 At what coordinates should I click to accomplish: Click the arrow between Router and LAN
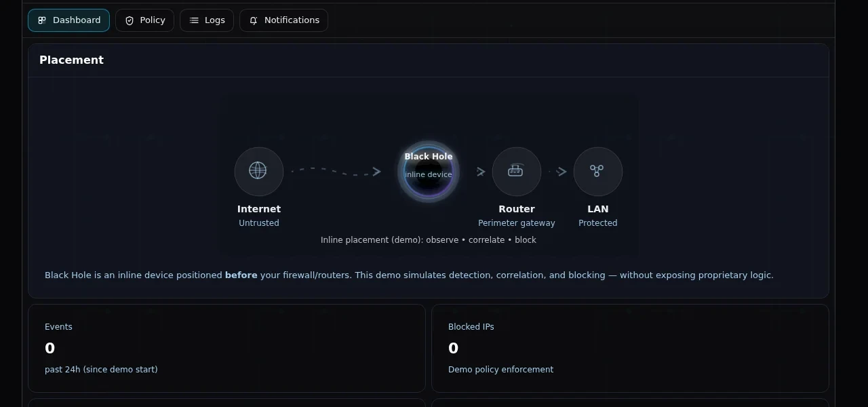(561, 172)
